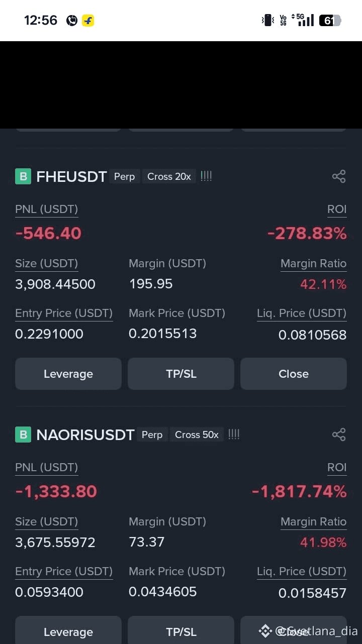Close the FHEUSDT position
362x644 pixels.
click(x=294, y=374)
